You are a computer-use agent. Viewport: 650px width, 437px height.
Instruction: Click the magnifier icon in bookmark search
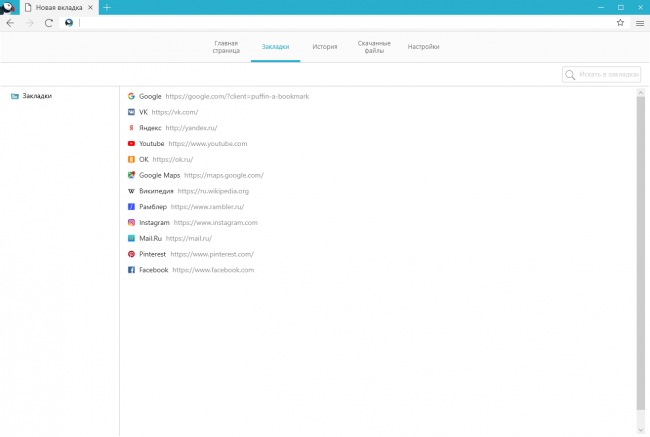570,75
